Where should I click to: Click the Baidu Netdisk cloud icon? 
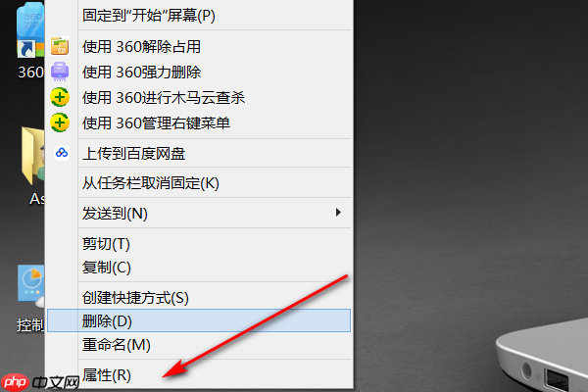62,153
